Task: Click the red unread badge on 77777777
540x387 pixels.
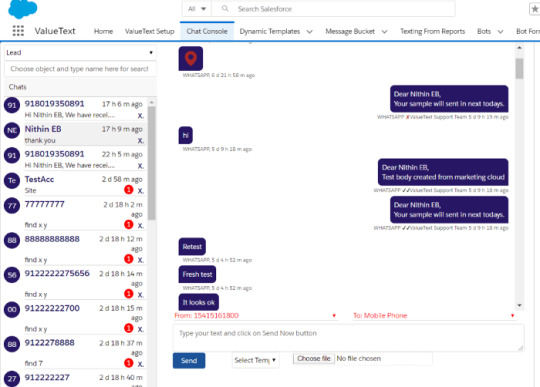Action: 128,224
